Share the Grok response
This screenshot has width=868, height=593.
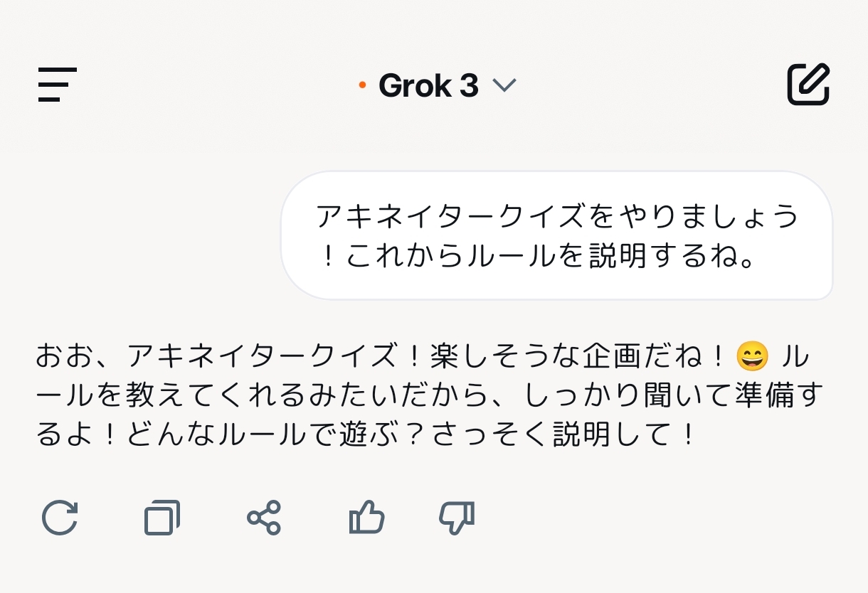click(264, 518)
